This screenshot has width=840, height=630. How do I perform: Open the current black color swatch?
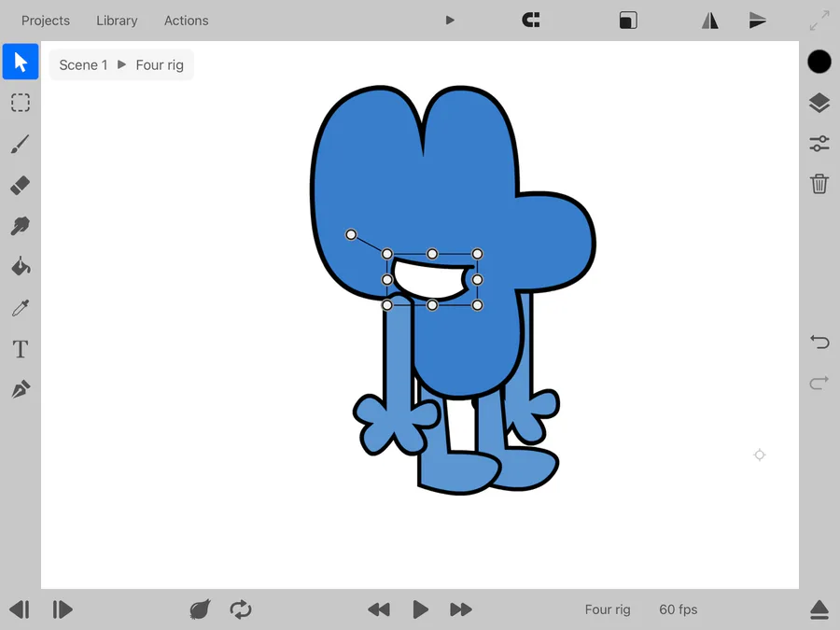pyautogui.click(x=819, y=62)
